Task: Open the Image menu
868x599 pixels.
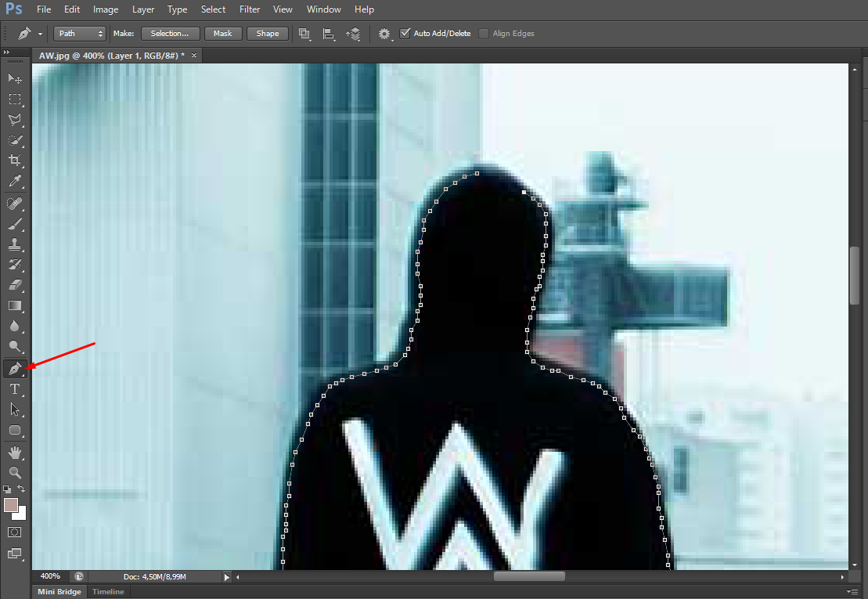Action: tap(106, 9)
